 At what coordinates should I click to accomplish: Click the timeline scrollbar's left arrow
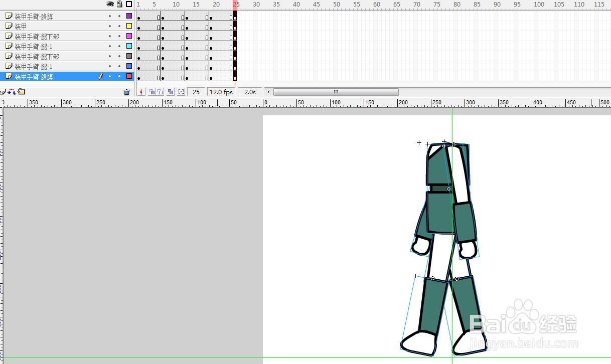268,92
